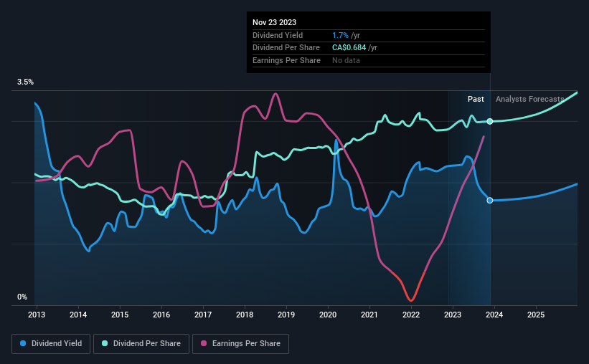Click the 'CA$0.684' dividend per share value
This screenshot has width=589, height=364.
349,48
